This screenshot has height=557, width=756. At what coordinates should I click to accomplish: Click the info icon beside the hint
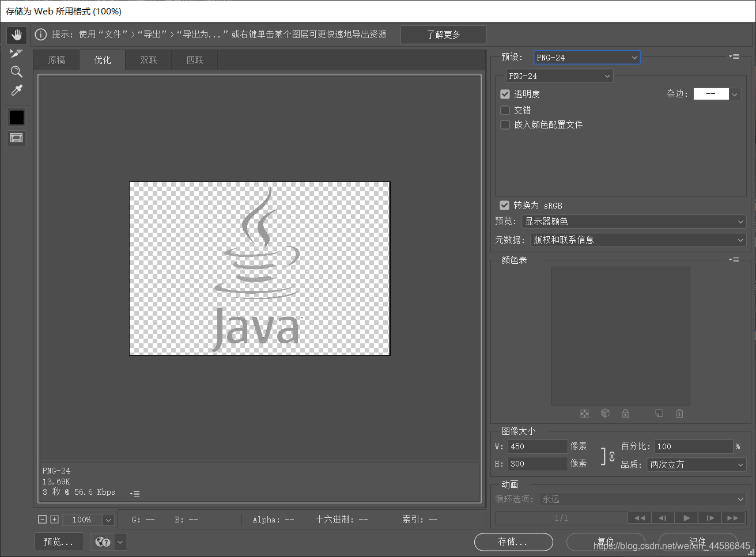(41, 35)
